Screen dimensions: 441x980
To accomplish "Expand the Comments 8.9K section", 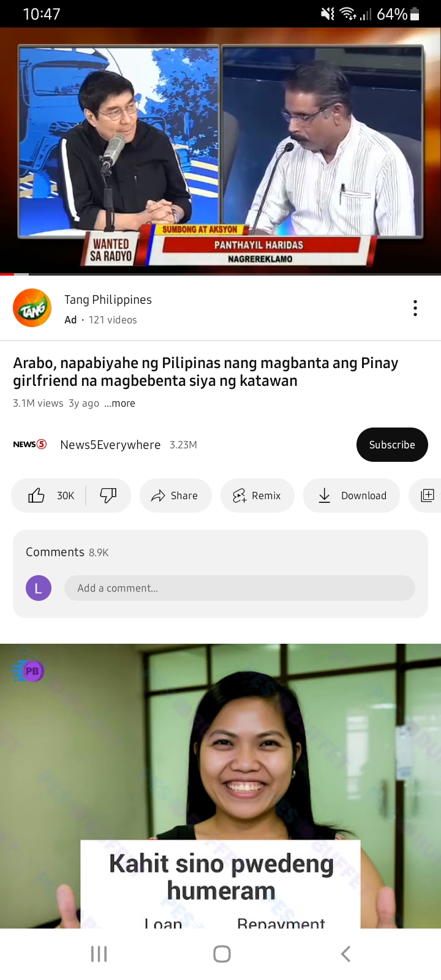I will pyautogui.click(x=67, y=552).
